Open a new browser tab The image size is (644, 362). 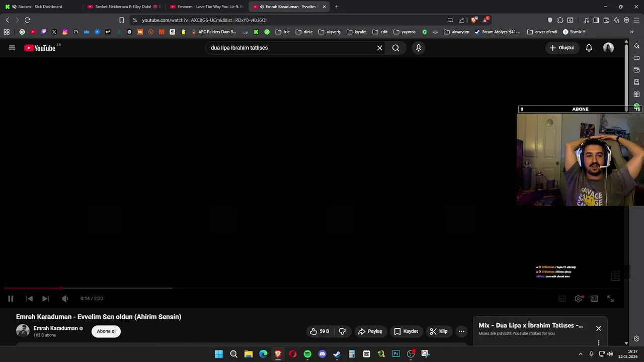click(337, 7)
